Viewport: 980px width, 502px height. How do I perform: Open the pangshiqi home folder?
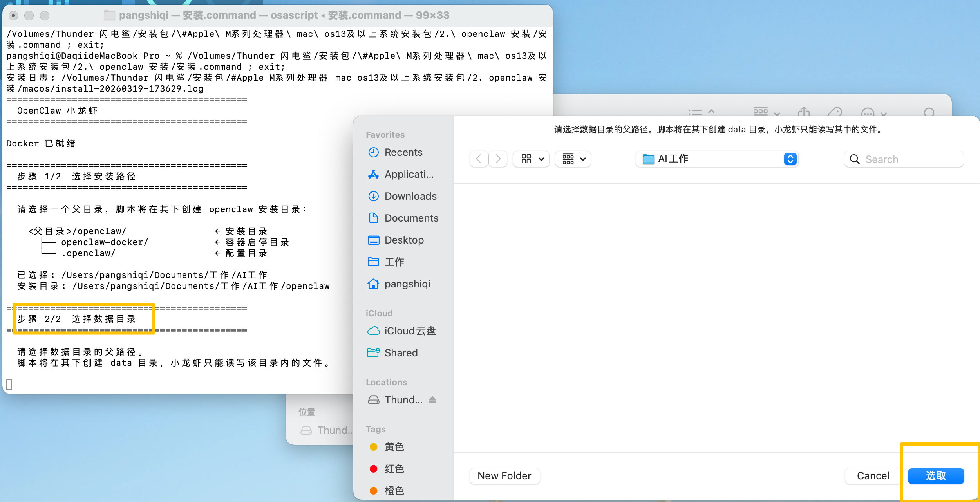(407, 284)
